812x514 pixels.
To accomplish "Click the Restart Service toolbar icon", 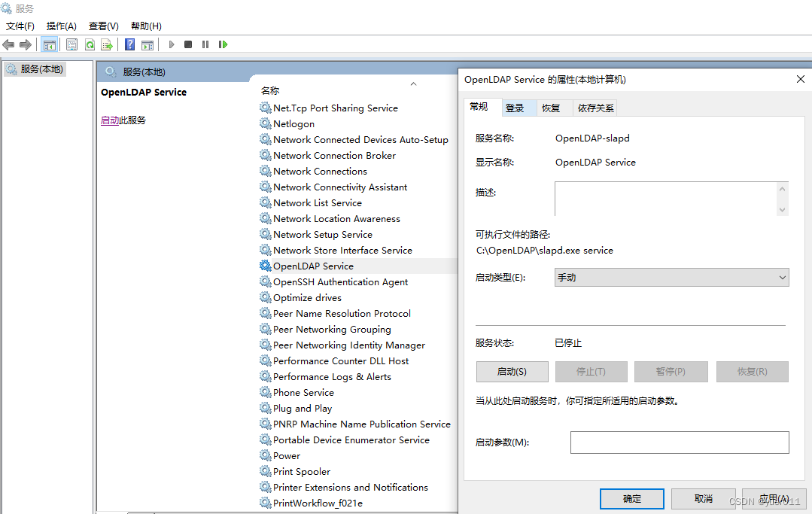I will (224, 44).
